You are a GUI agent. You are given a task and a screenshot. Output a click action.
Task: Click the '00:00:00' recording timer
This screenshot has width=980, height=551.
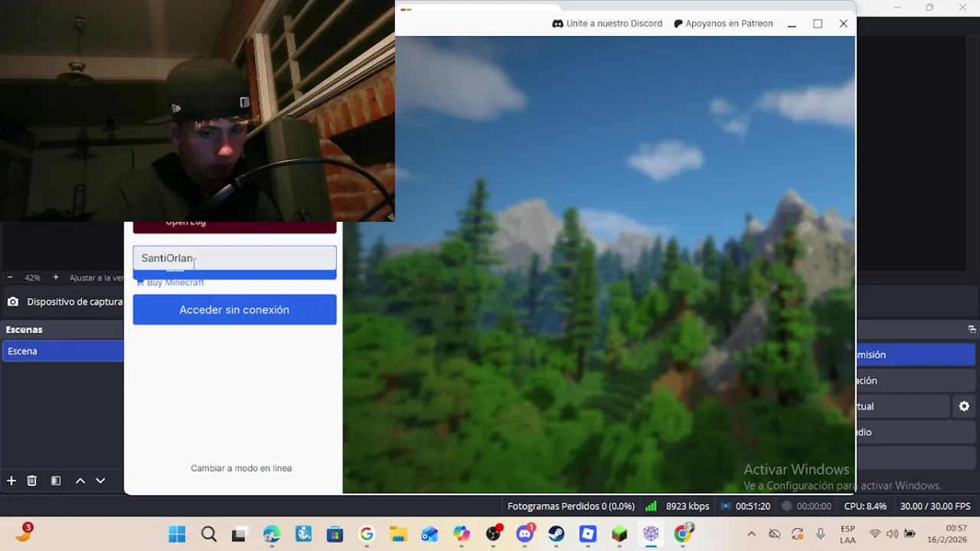point(814,507)
